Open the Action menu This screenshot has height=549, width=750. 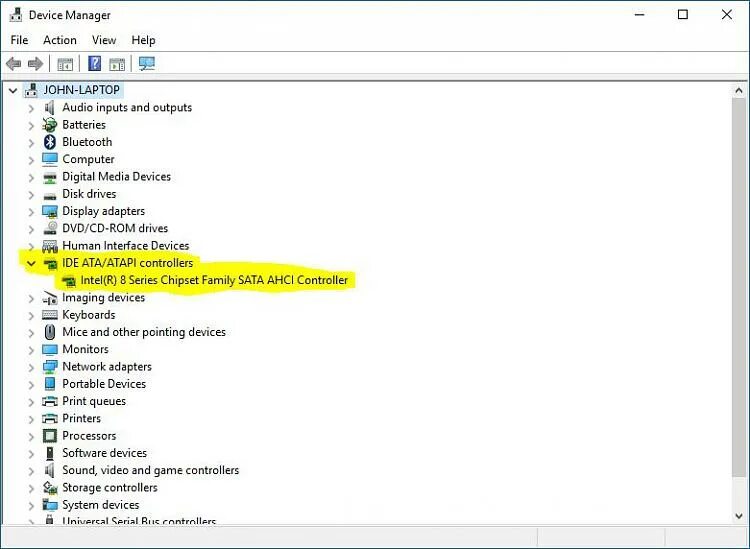(x=60, y=40)
